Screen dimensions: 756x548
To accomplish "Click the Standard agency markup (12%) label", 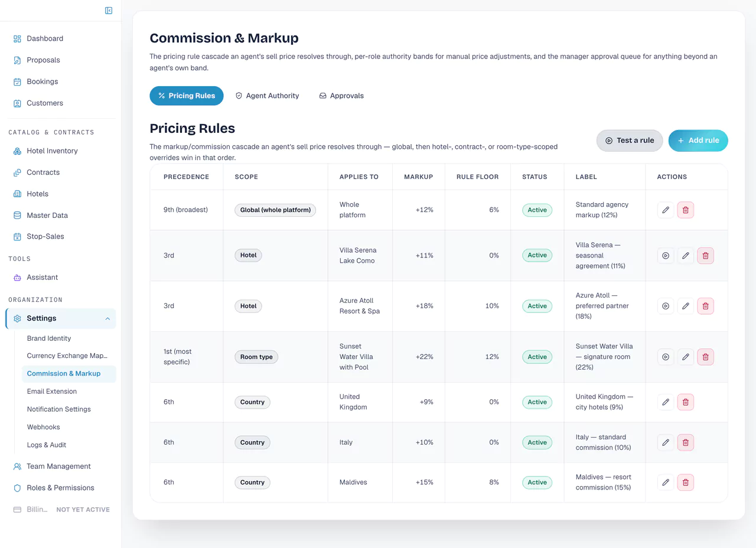I will coord(602,210).
